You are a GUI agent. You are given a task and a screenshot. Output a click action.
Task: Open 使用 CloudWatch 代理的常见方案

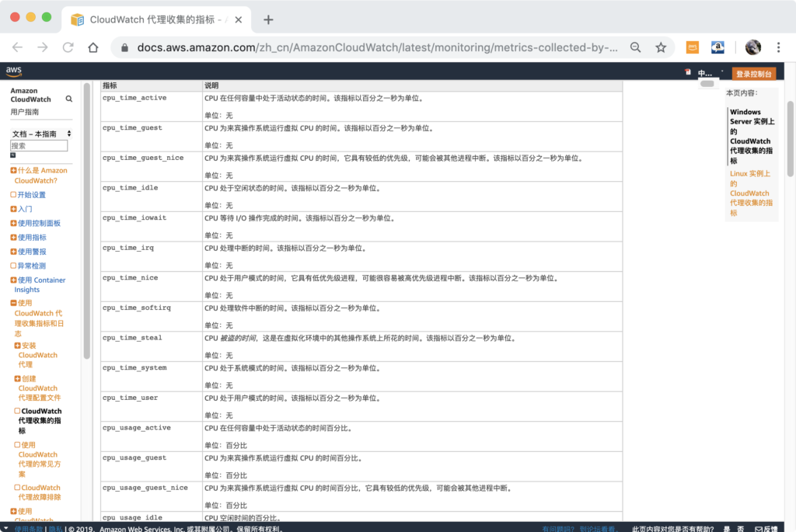[x=39, y=460]
